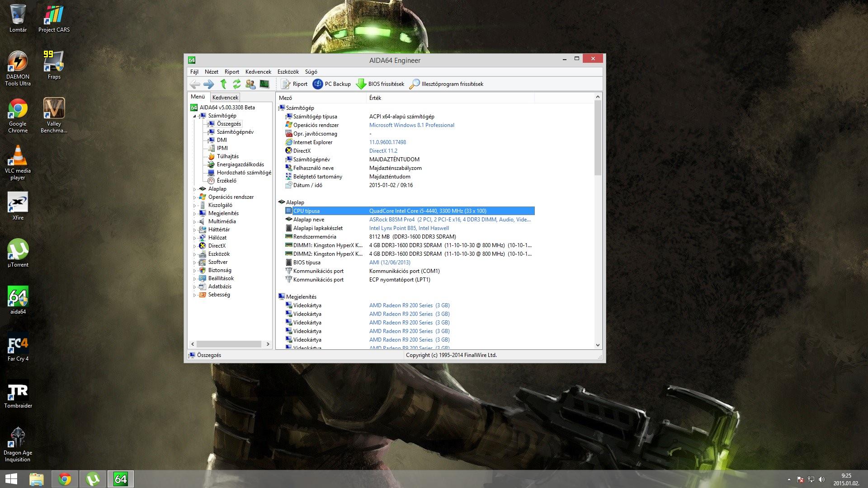Select Szoftver in the tree
This screenshot has width=868, height=488.
[218, 262]
